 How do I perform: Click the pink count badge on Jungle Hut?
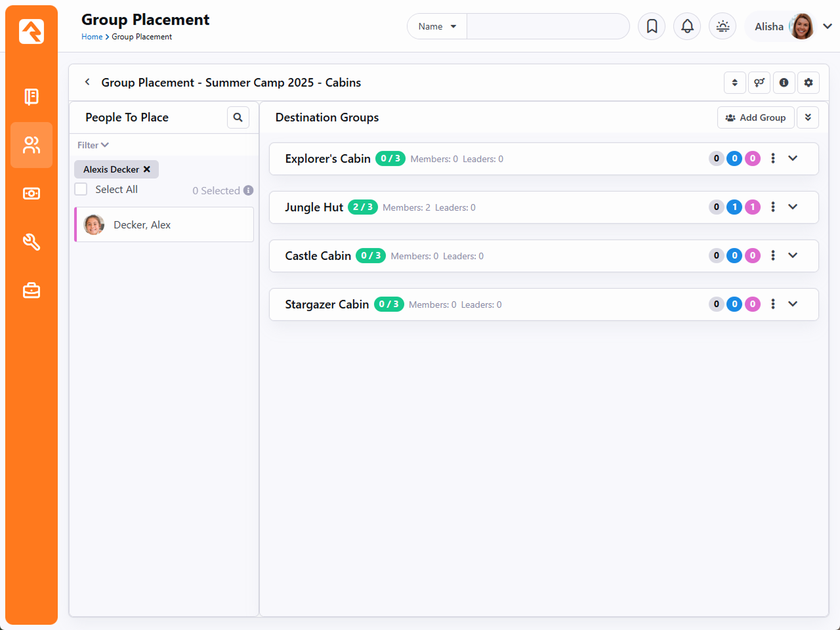tap(753, 207)
